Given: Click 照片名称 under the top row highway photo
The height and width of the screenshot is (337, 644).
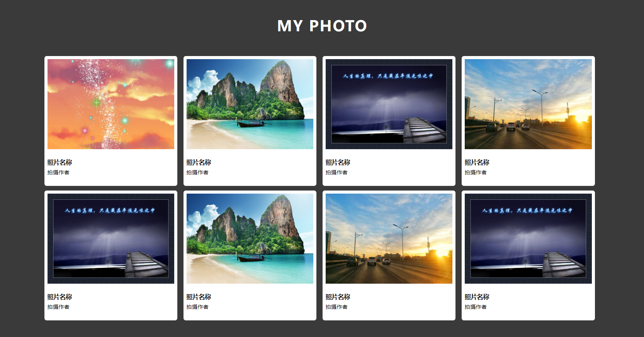Looking at the screenshot, I should point(477,162).
